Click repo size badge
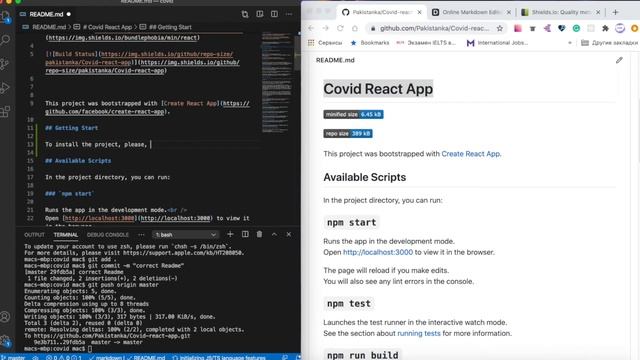Image resolution: width=640 pixels, height=360 pixels. click(348, 133)
